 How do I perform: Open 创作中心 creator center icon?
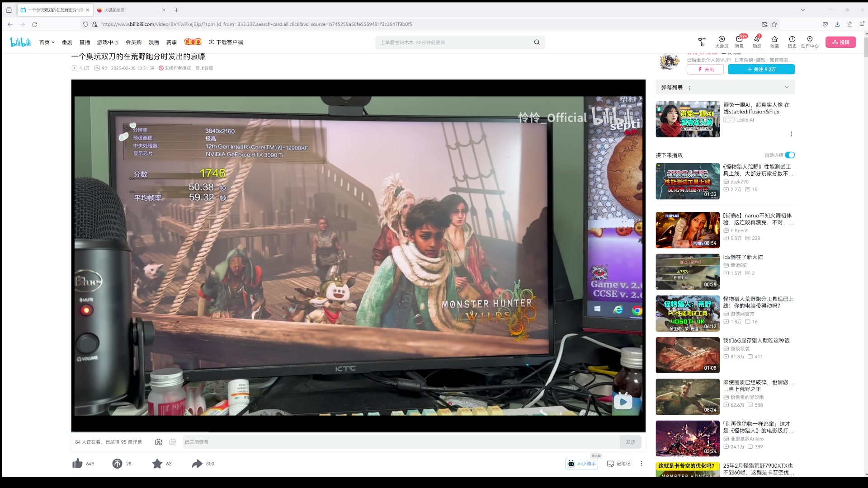810,42
